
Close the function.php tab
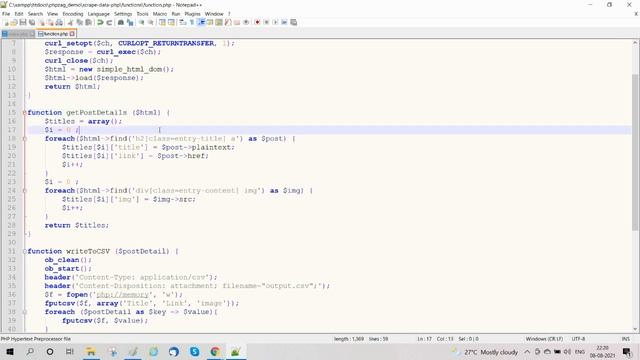pyautogui.click(x=72, y=34)
